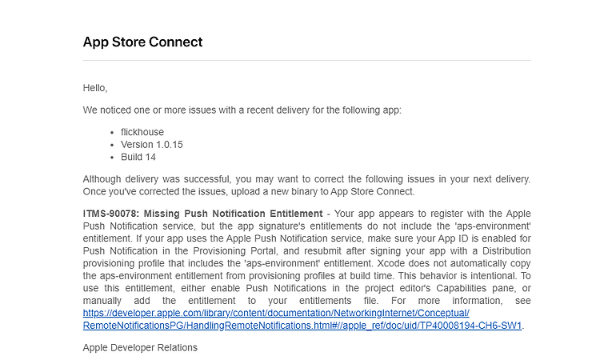Click the bold ITMS-90078 error title
Screen dimensions: 600x364
[203, 214]
